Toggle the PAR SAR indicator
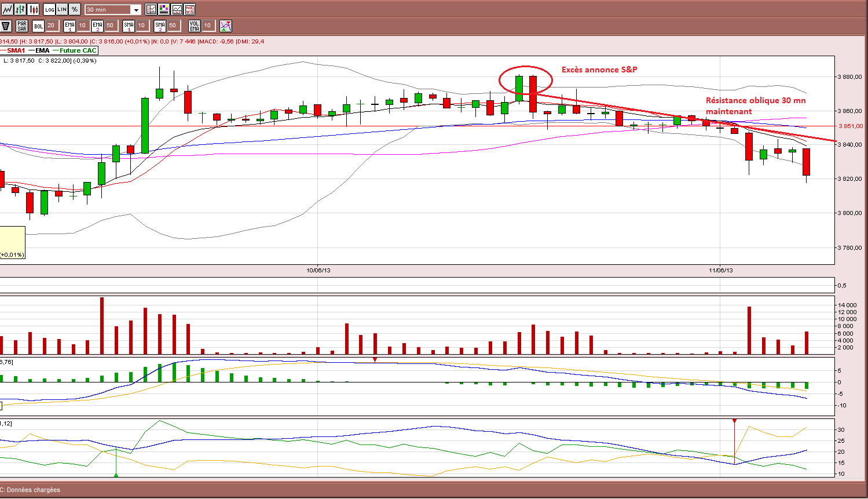This screenshot has width=868, height=499. (x=22, y=26)
